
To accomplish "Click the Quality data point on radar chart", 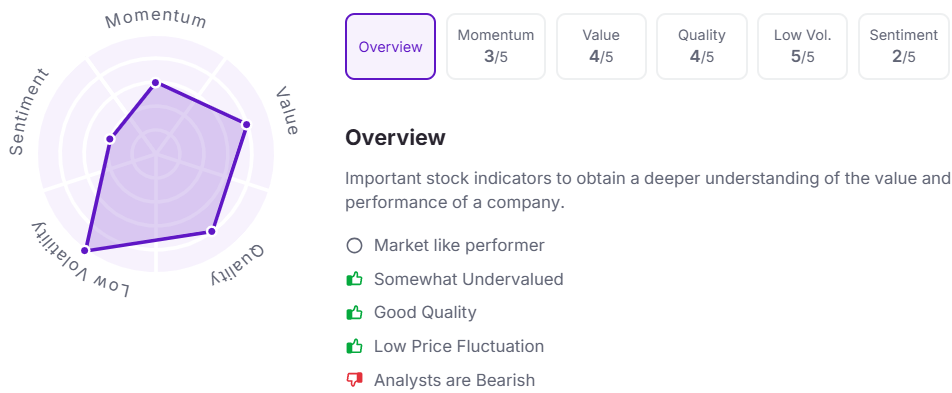I will [x=211, y=231].
